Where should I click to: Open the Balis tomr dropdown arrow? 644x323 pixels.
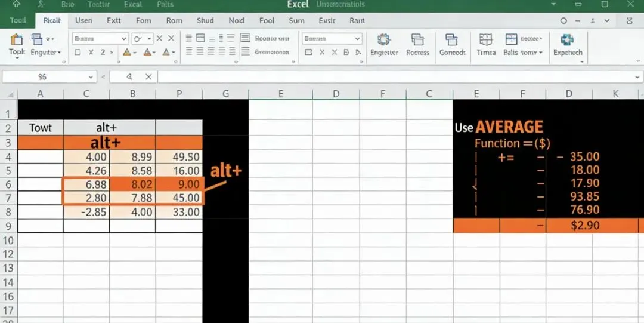[x=540, y=53]
